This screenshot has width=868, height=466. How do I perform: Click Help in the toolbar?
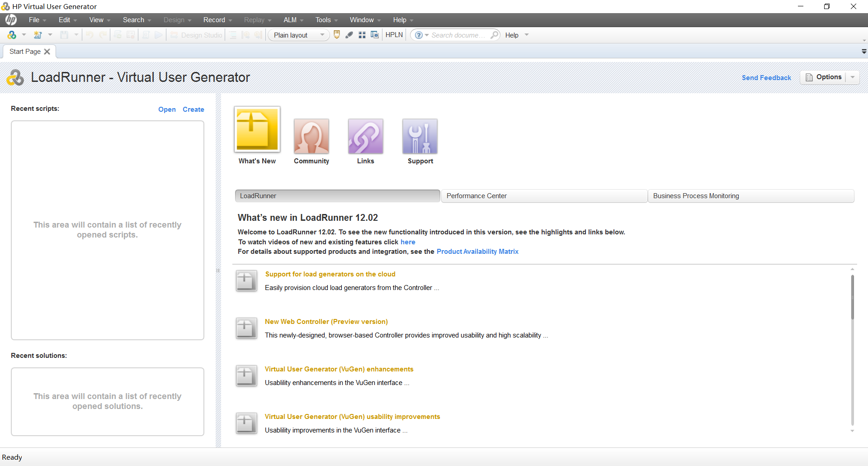512,35
